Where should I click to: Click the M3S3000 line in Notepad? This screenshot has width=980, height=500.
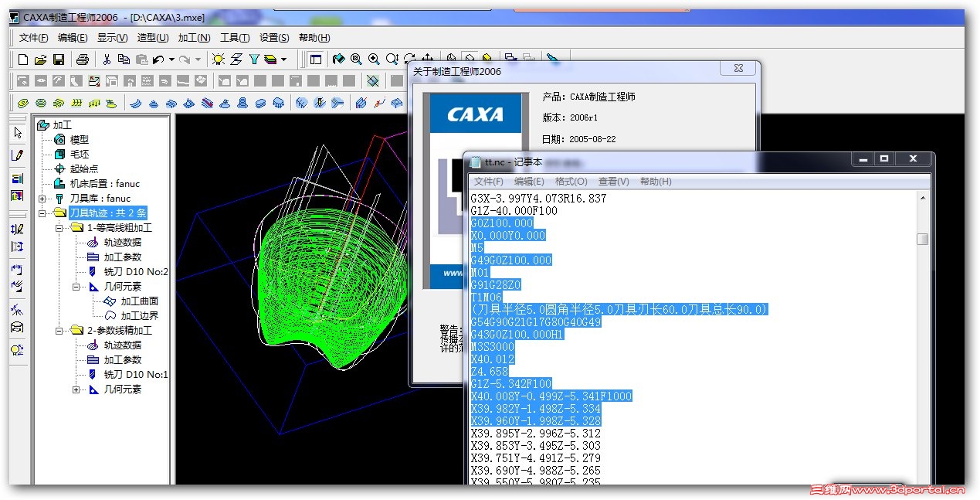[493, 347]
